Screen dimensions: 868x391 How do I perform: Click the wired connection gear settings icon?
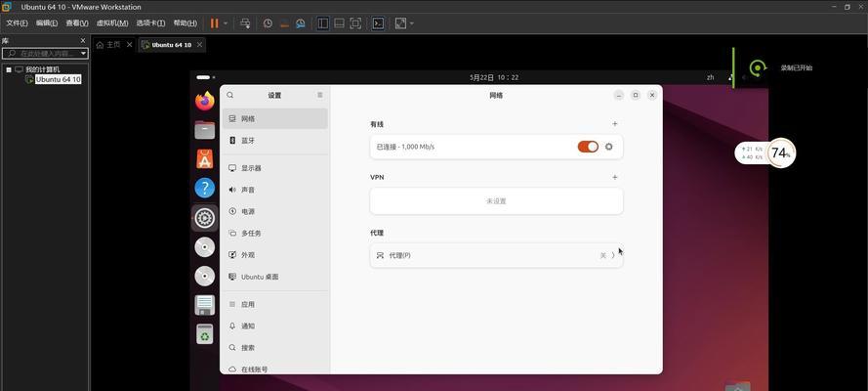(609, 147)
